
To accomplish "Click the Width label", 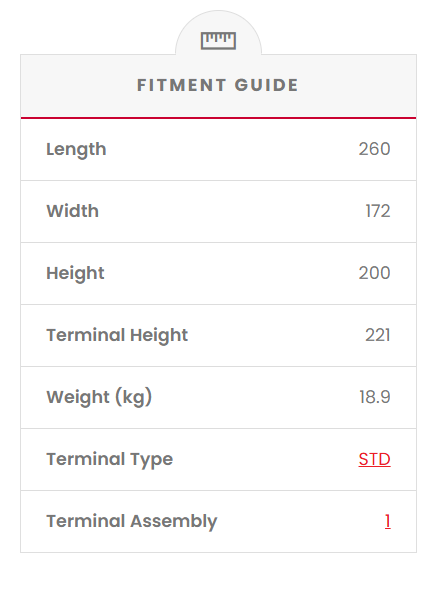I will pos(72,211).
